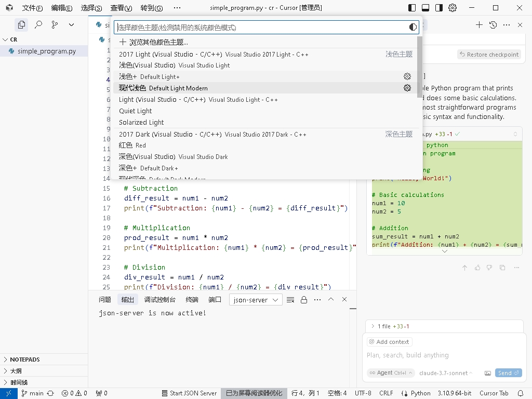This screenshot has height=399, width=532.
Task: Toggle output scroll lock icon
Action: (304, 300)
